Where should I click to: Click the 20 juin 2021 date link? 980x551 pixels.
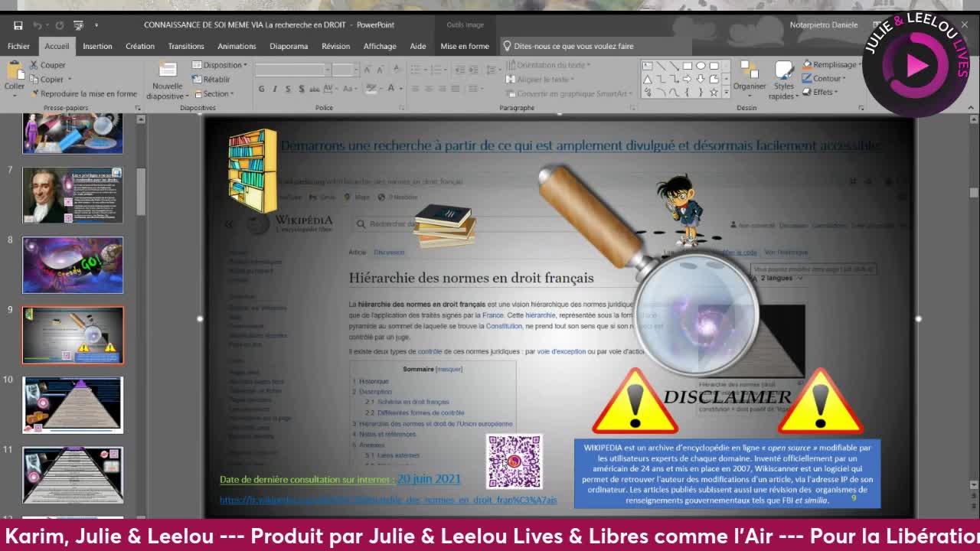pyautogui.click(x=429, y=479)
